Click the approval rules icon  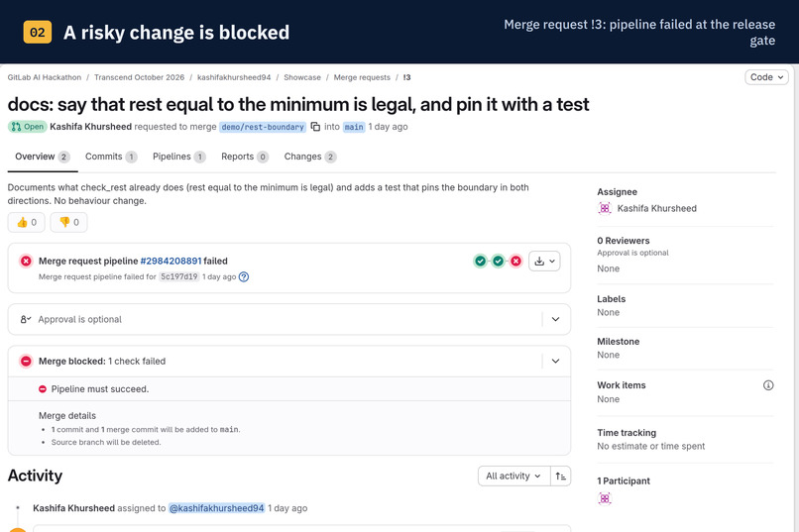click(26, 319)
